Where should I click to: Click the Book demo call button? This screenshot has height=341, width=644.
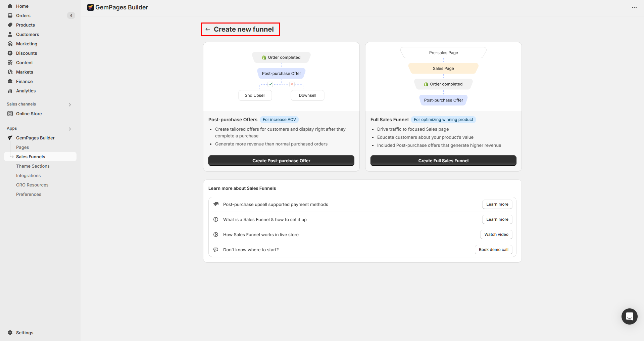click(x=494, y=250)
